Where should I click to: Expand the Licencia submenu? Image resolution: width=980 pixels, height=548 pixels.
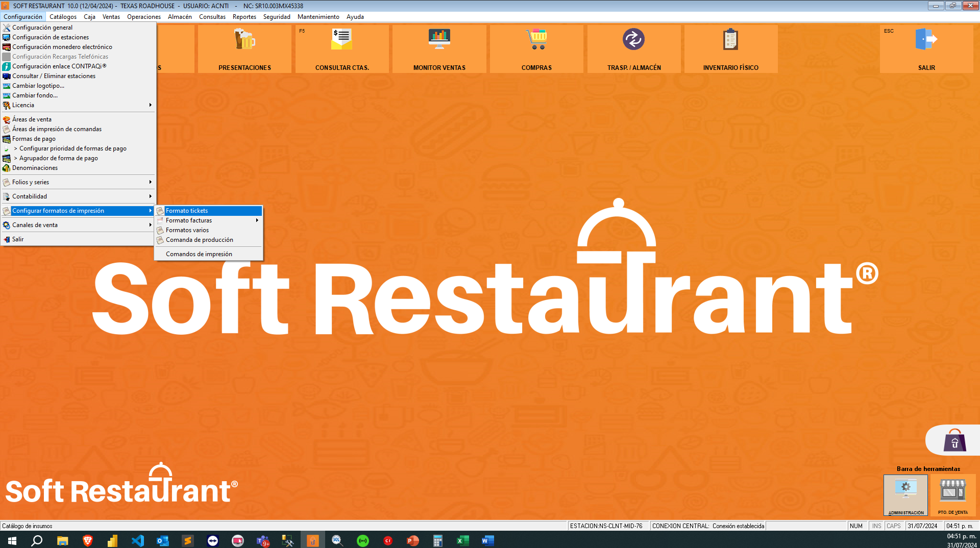pyautogui.click(x=78, y=105)
